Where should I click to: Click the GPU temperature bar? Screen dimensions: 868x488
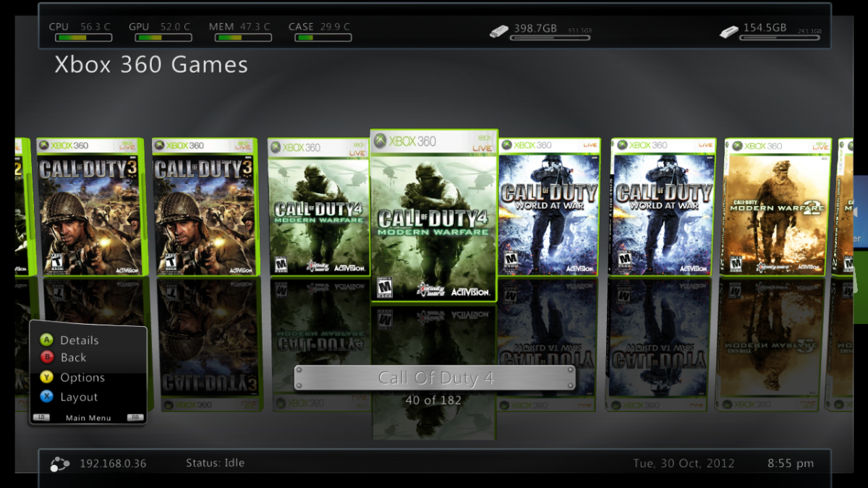pos(163,38)
